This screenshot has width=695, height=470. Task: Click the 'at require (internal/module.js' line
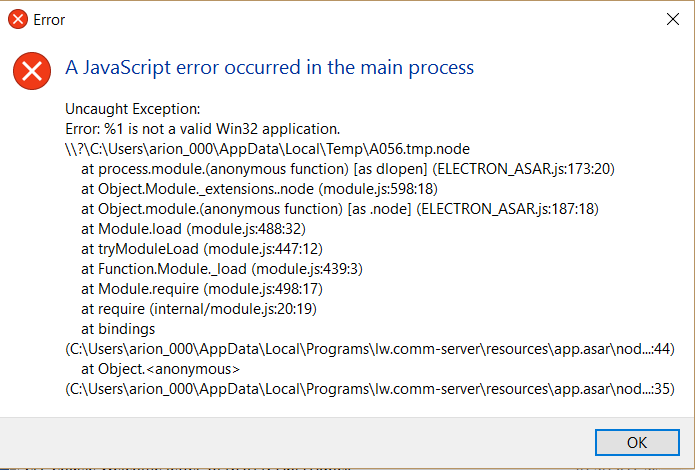tap(199, 309)
